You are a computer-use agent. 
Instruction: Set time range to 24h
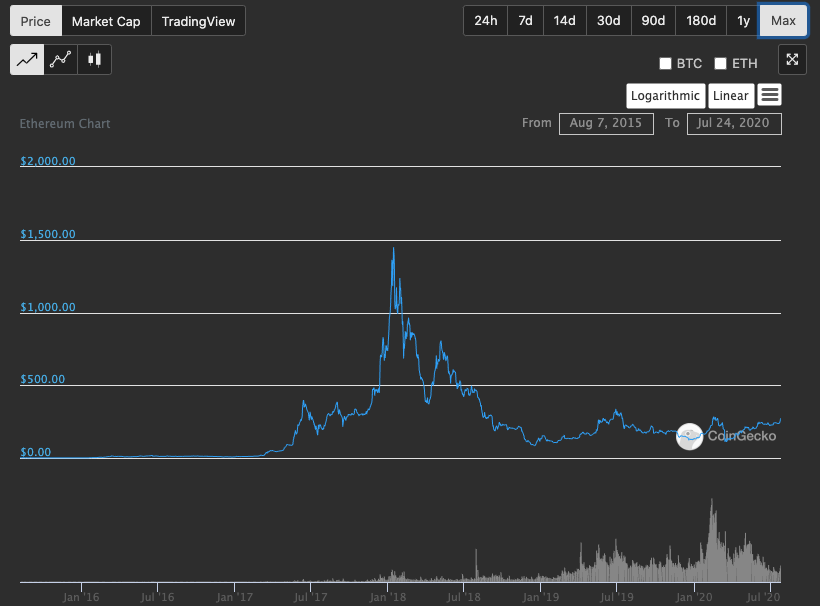tap(486, 21)
